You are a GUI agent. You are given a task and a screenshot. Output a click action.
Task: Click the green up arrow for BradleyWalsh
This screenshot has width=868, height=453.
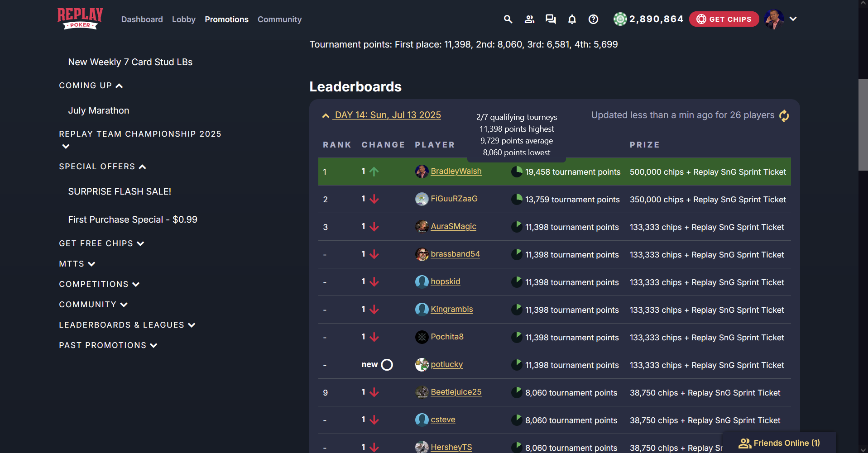pos(374,172)
